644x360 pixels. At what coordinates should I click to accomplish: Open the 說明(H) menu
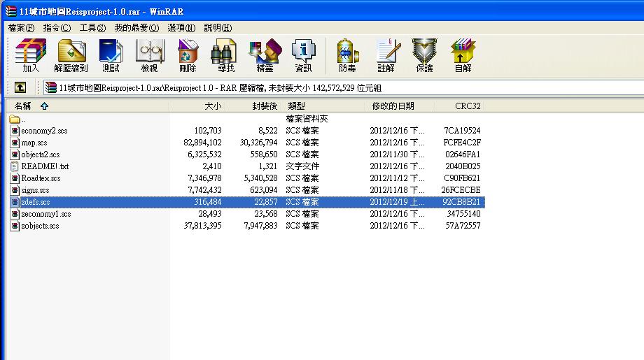218,28
